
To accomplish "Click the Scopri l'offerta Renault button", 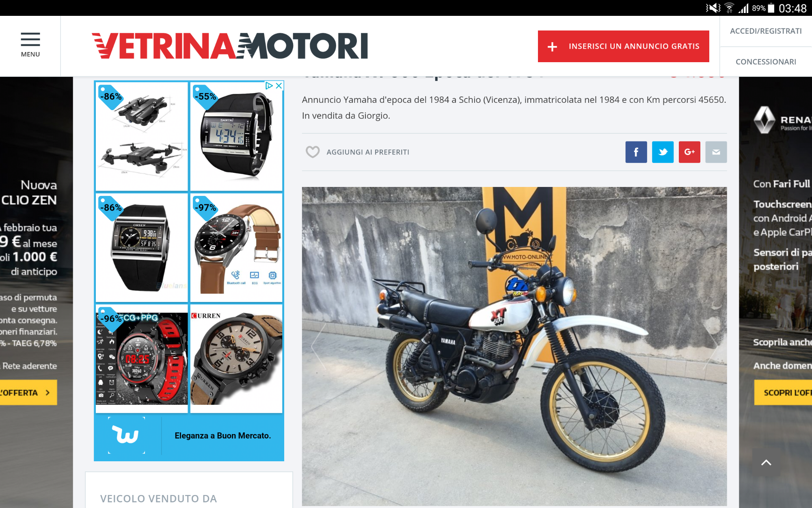I will (x=783, y=393).
